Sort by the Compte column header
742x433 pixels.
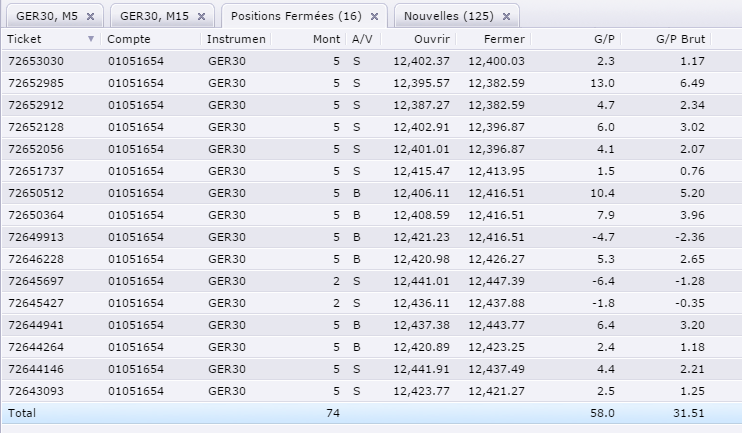[129, 39]
